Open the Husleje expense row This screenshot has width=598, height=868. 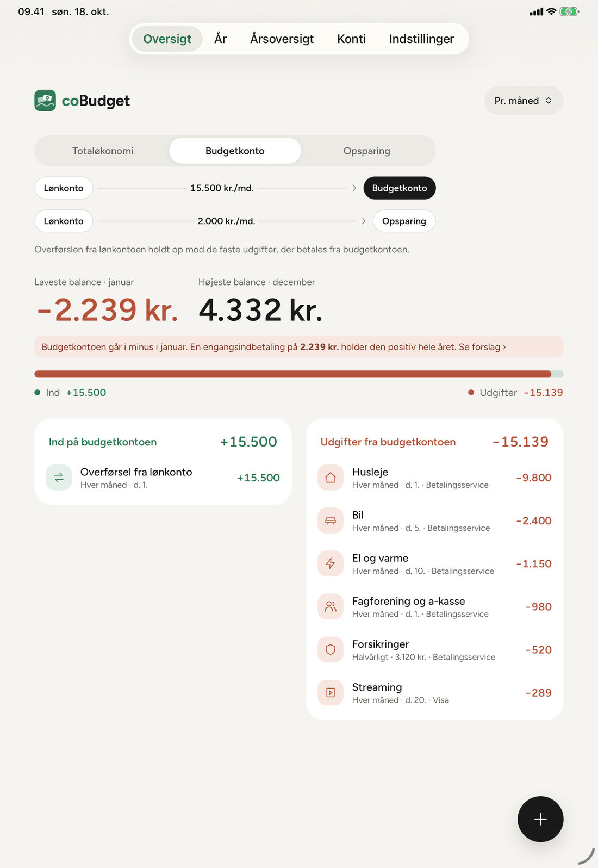tap(434, 478)
